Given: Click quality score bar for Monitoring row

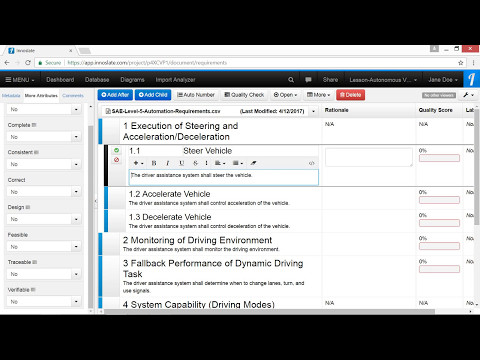Looking at the screenshot, I should [x=439, y=246].
